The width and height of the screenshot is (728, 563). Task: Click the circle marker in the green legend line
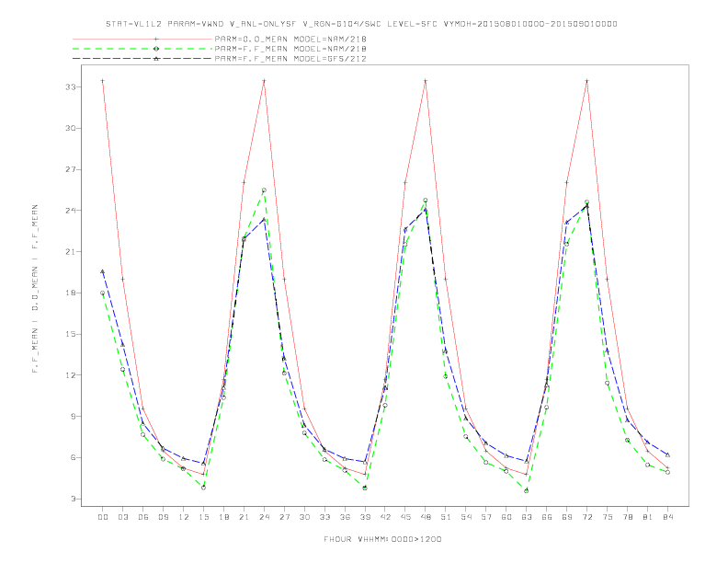(x=156, y=49)
